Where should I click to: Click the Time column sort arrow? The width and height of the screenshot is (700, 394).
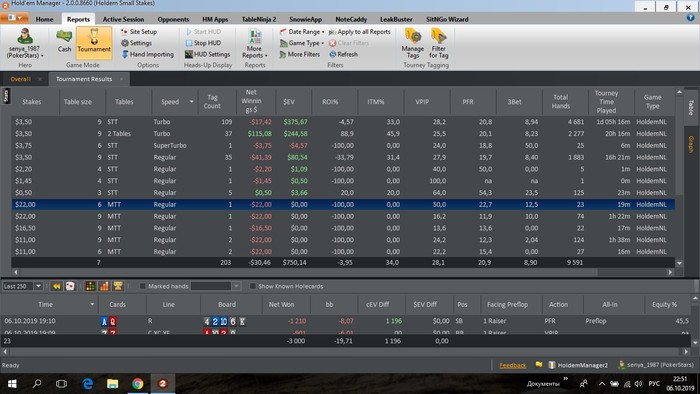point(92,304)
